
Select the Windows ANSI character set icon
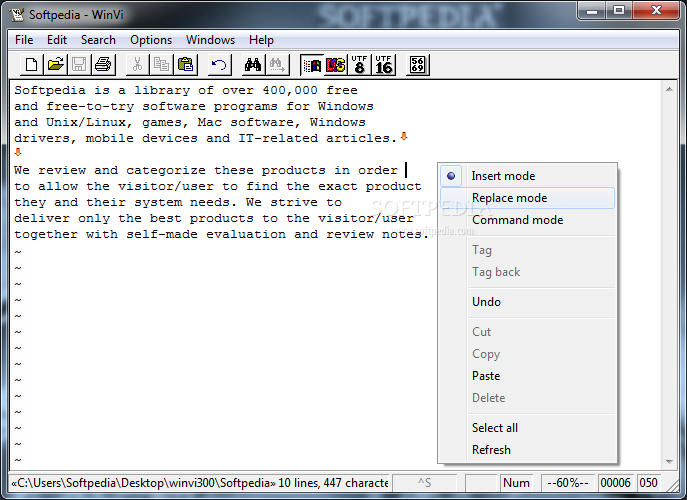pyautogui.click(x=312, y=65)
